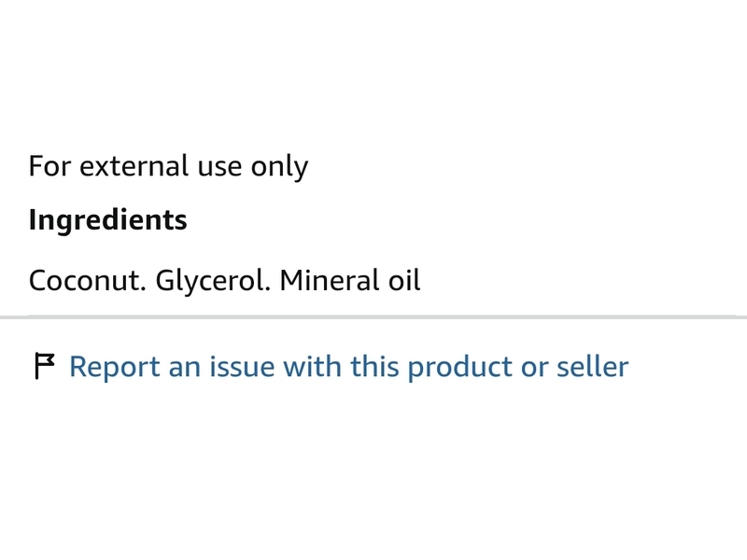Click the word 'this' in report link
The height and width of the screenshot is (560, 747).
pyautogui.click(x=374, y=367)
